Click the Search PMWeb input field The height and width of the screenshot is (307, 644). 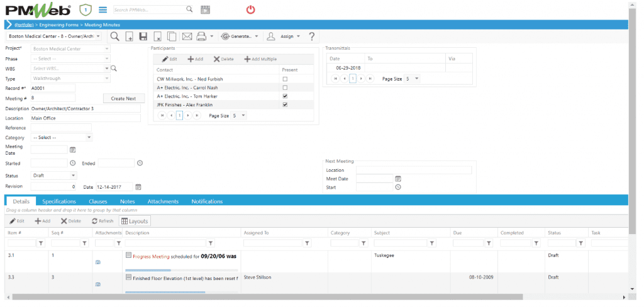(148, 9)
